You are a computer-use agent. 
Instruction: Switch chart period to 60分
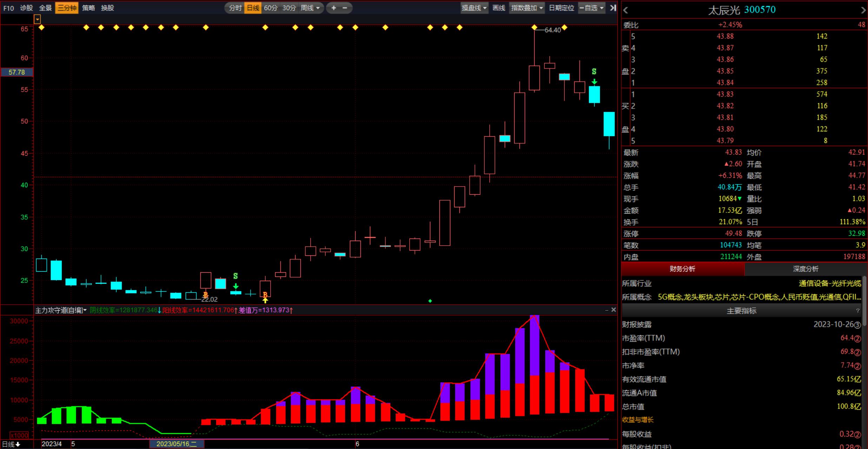[x=271, y=8]
